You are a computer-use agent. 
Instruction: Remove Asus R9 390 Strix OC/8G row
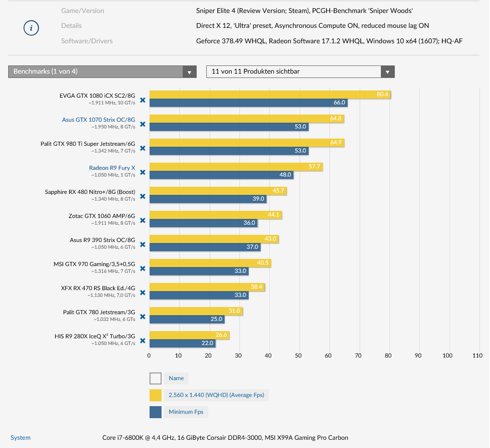pos(142,244)
